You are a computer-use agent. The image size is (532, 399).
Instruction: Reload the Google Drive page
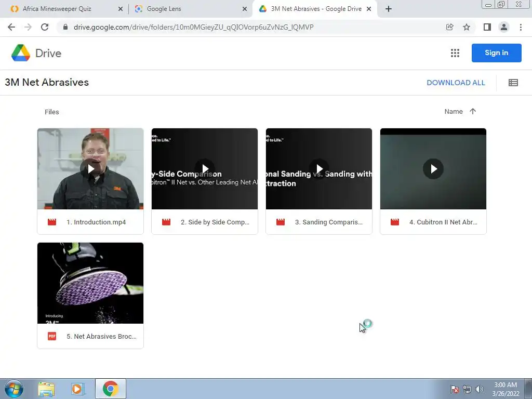[x=45, y=27]
